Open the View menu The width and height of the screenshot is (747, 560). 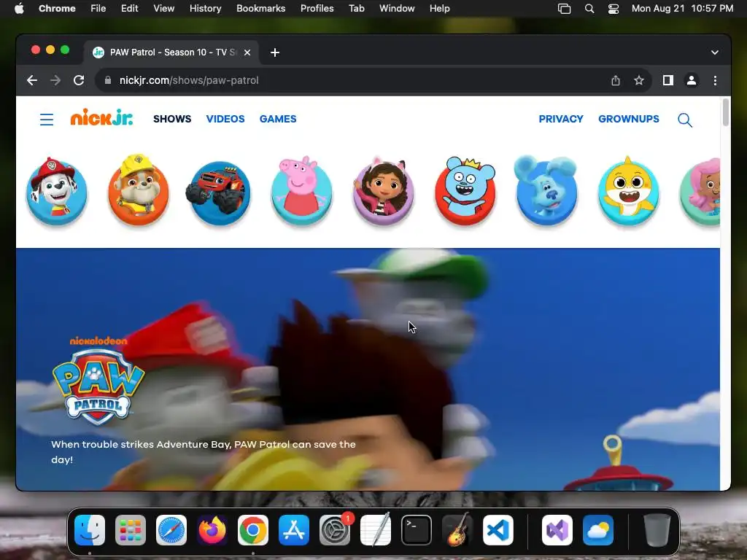click(163, 9)
